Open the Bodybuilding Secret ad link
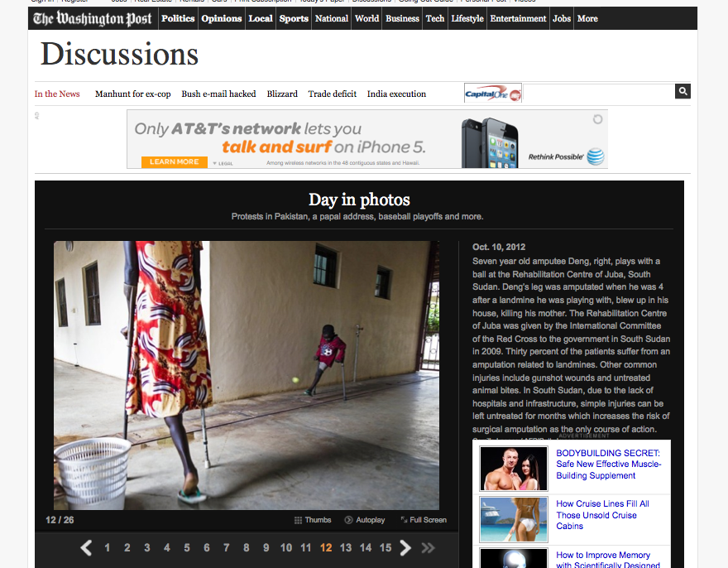 click(x=609, y=465)
